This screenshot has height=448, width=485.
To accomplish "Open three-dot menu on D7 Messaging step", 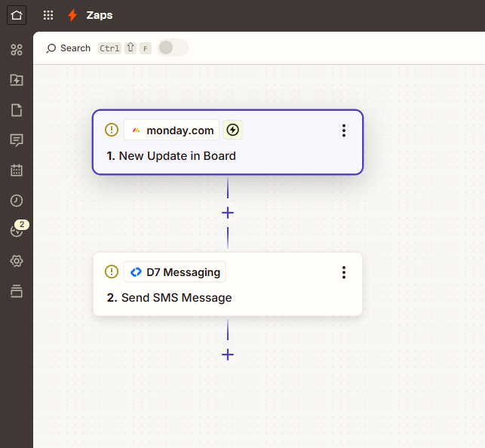I will coord(344,272).
